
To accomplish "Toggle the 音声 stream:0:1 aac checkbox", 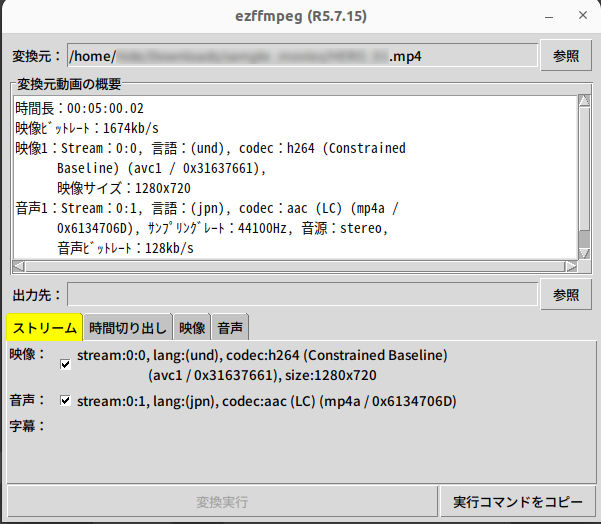I will [x=66, y=401].
